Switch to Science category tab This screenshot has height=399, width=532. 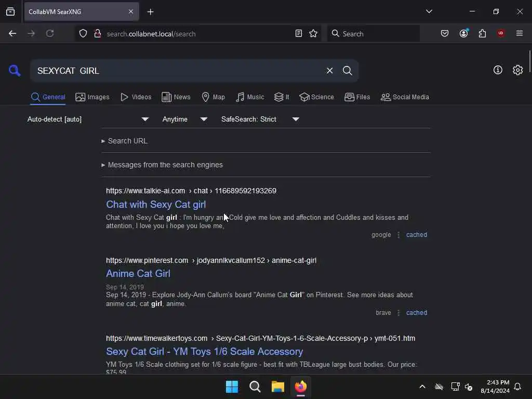pos(316,97)
